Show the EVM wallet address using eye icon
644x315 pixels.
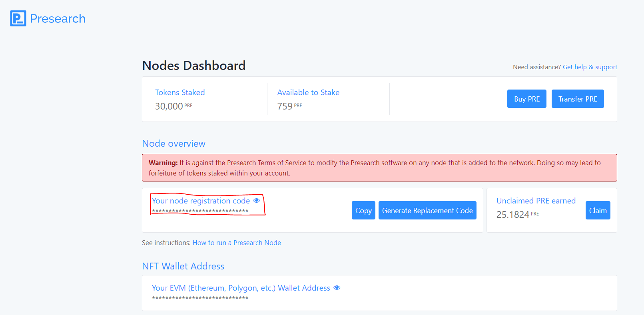coord(337,288)
